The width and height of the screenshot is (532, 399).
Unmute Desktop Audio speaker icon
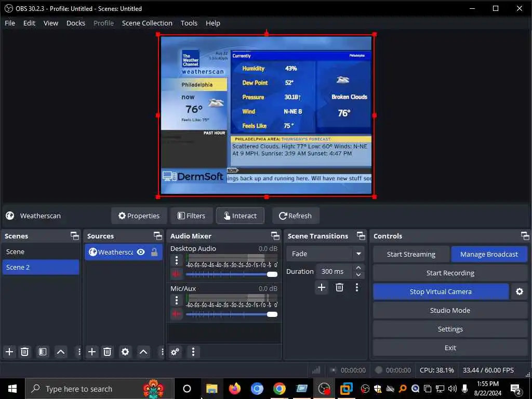click(x=177, y=274)
